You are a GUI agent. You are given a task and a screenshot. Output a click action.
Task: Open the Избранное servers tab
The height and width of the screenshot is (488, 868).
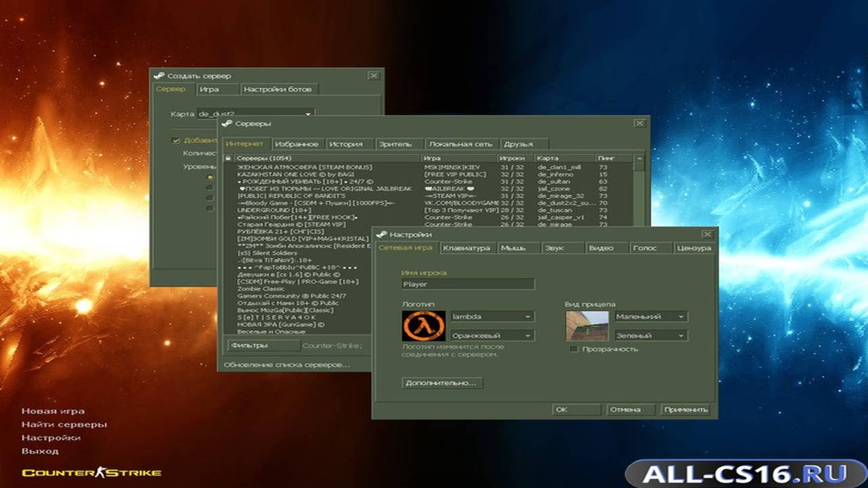pos(297,144)
